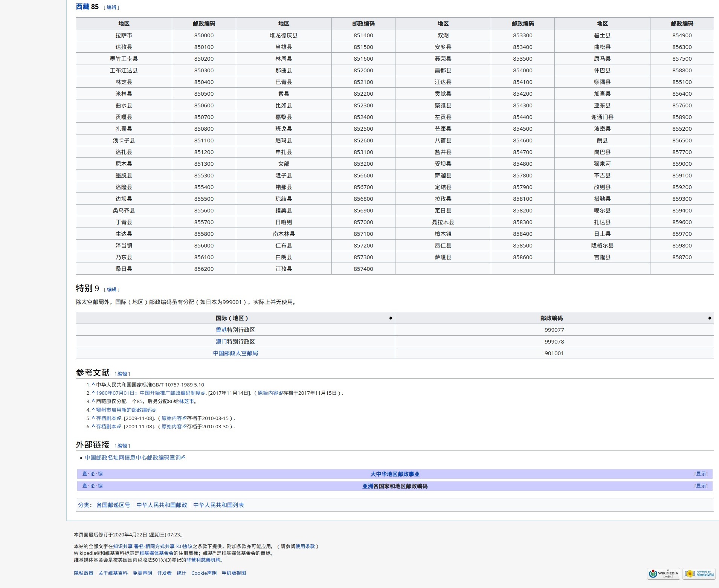
Task: Click the 拉萨市 table cell
Action: (124, 35)
